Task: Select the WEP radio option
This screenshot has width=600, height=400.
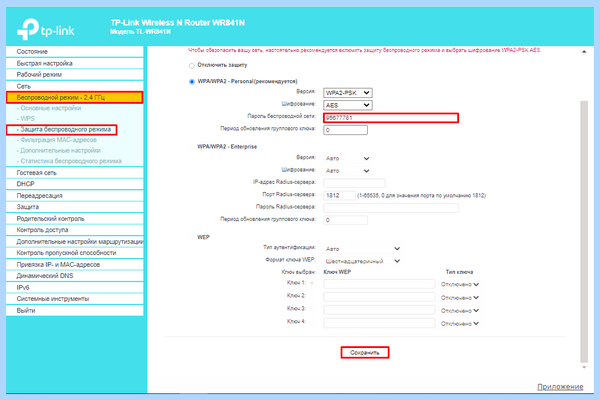Action: (x=192, y=237)
